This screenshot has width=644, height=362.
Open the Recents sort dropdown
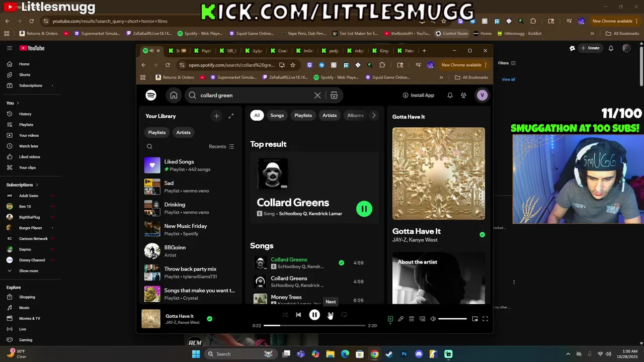(221, 146)
